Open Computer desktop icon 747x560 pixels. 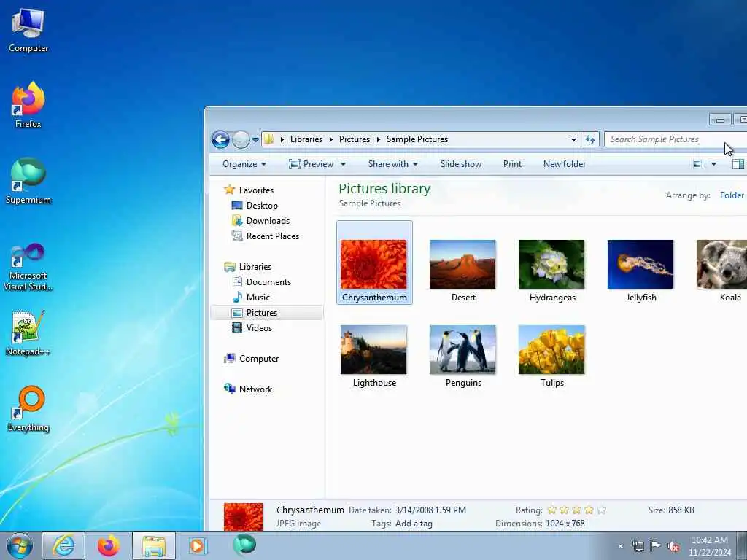(28, 31)
